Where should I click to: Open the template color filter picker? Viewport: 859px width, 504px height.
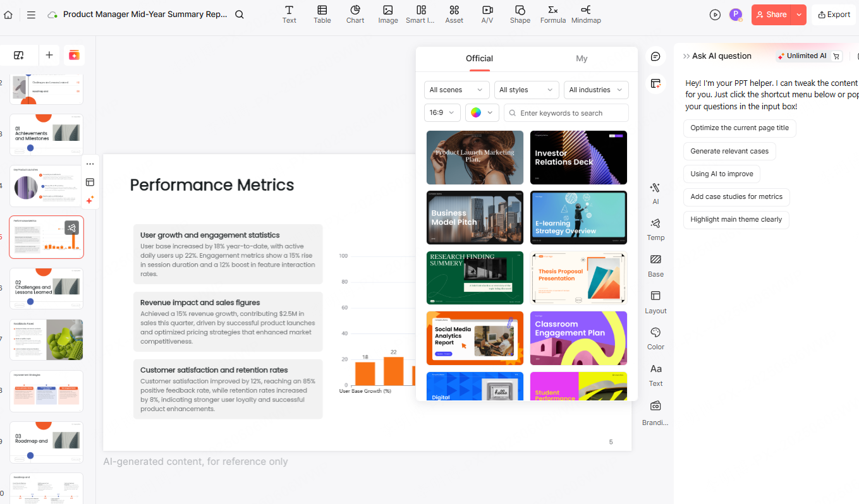(x=481, y=112)
